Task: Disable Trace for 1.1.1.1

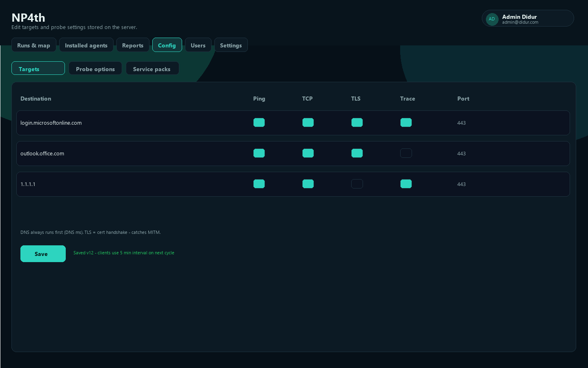Action: click(x=406, y=184)
